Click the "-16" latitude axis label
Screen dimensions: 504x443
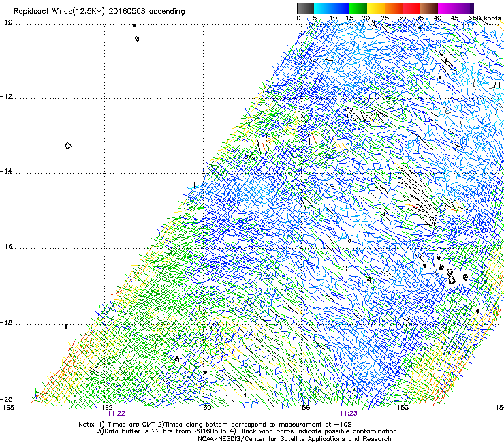pos(6,247)
